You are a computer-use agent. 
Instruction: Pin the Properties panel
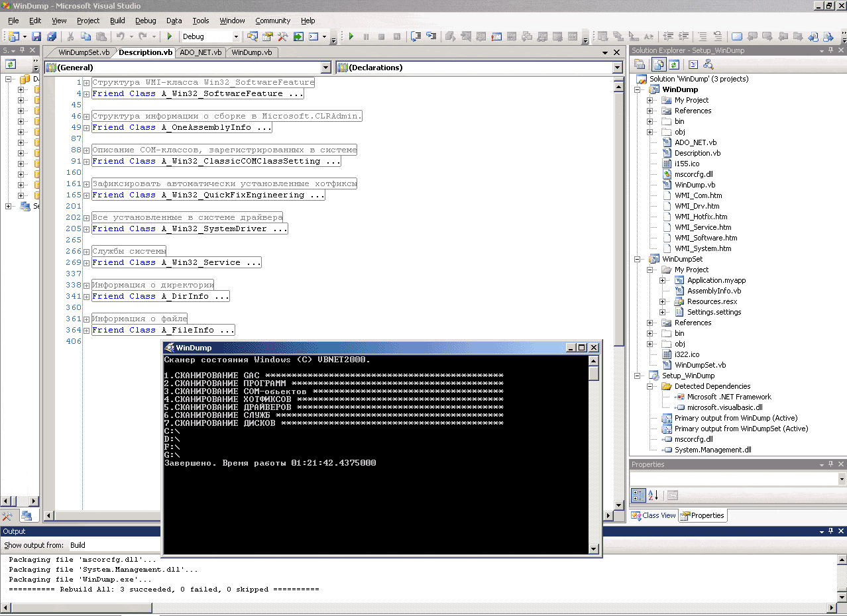coord(831,464)
